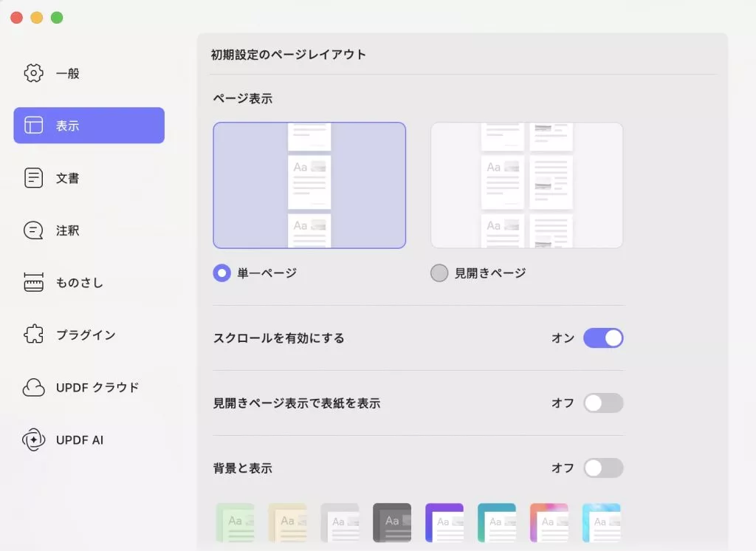The height and width of the screenshot is (551, 756).
Task: Pick the orange-pink gradient theme swatch
Action: 549,522
